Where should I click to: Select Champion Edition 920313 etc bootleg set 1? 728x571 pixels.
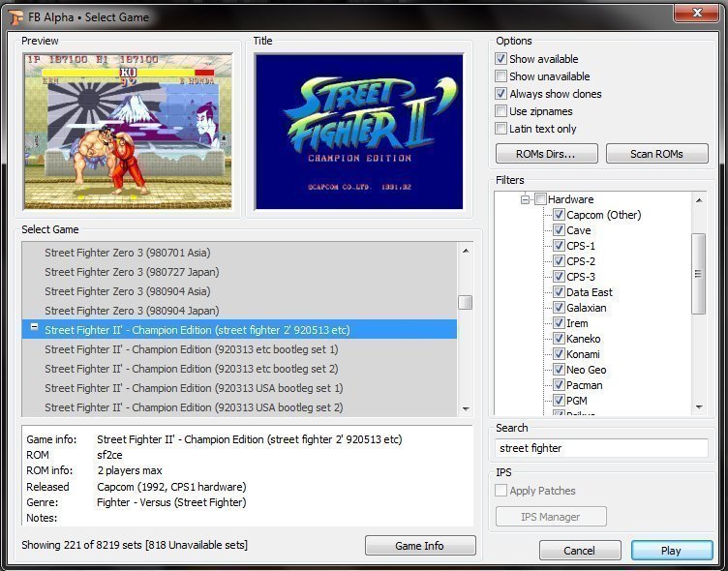coord(239,349)
